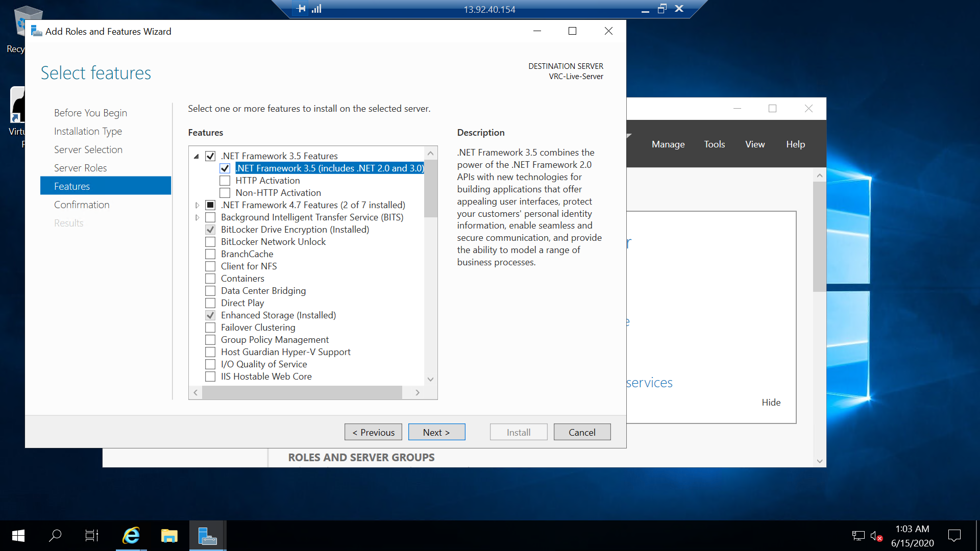
Task: Open the Manage menu in Server Manager
Action: [668, 144]
